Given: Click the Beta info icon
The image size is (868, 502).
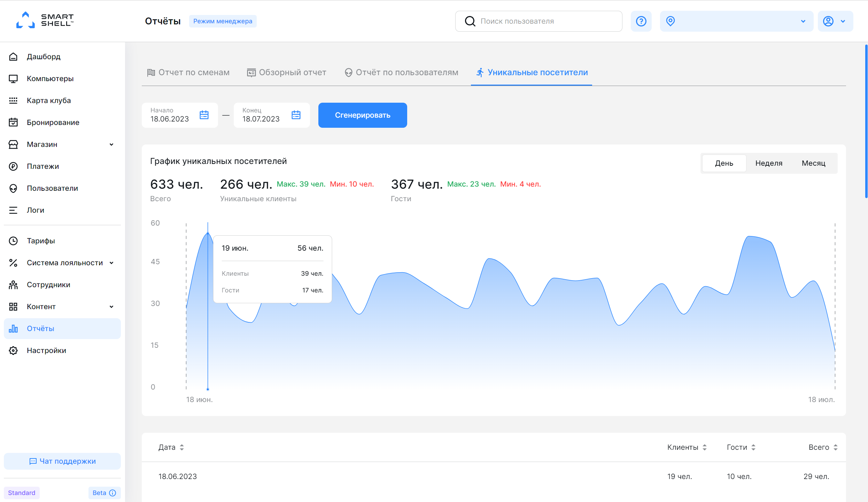Looking at the screenshot, I should 113,493.
